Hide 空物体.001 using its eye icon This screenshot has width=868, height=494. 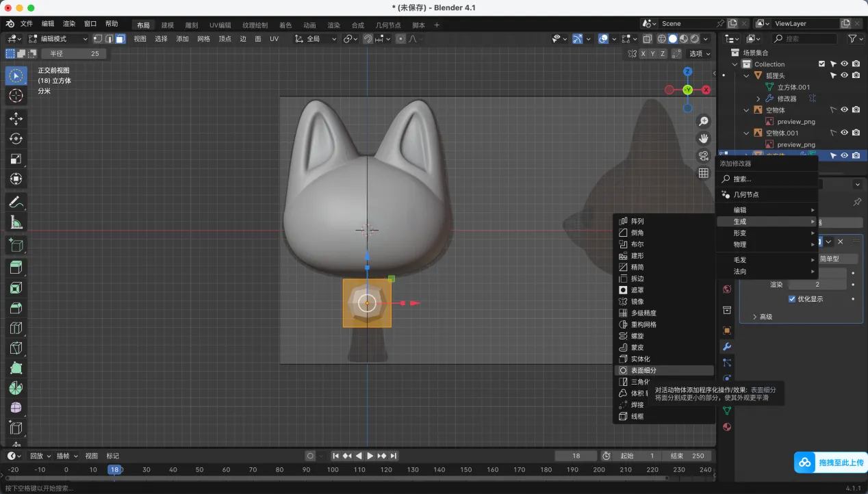[x=844, y=133]
